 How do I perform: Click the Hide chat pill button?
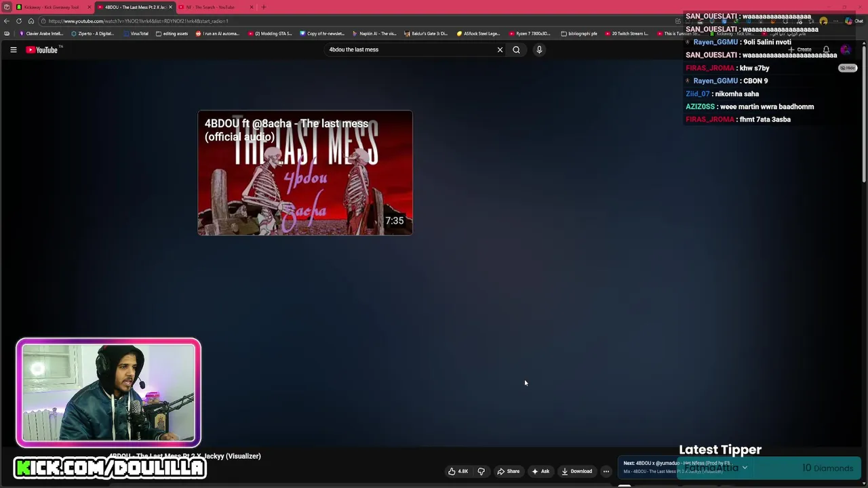[x=848, y=68]
